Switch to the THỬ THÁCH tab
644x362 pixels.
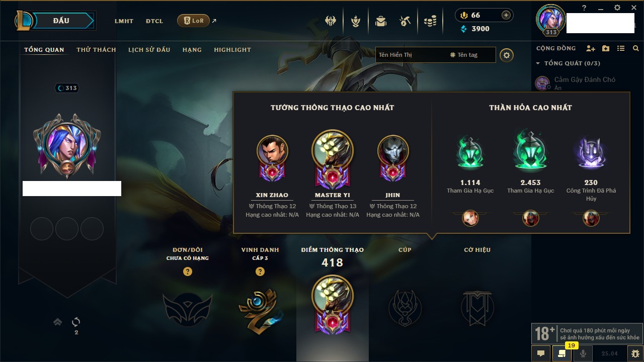[x=96, y=50]
